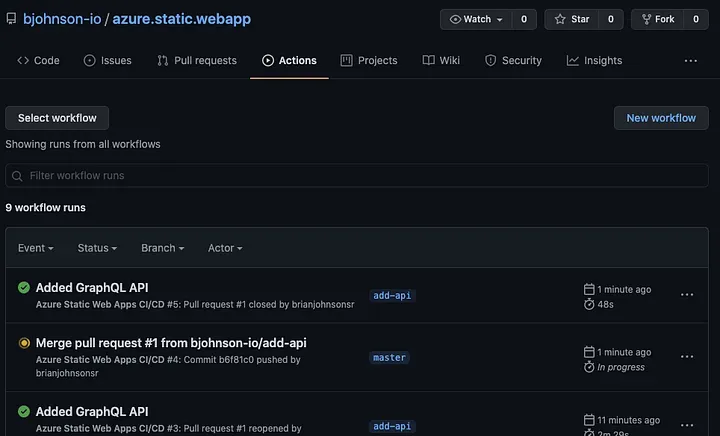Select the Actions tab

pyautogui.click(x=289, y=61)
